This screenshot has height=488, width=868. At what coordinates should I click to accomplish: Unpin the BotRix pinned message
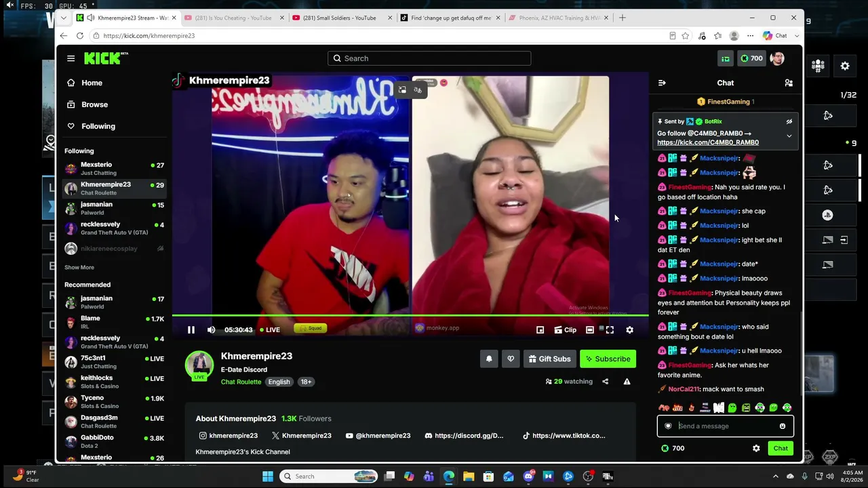tap(789, 122)
